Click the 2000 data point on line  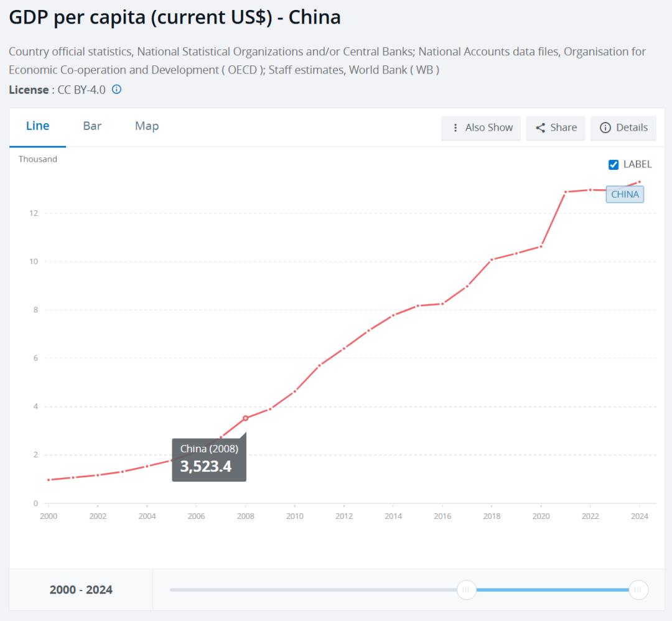click(x=49, y=480)
